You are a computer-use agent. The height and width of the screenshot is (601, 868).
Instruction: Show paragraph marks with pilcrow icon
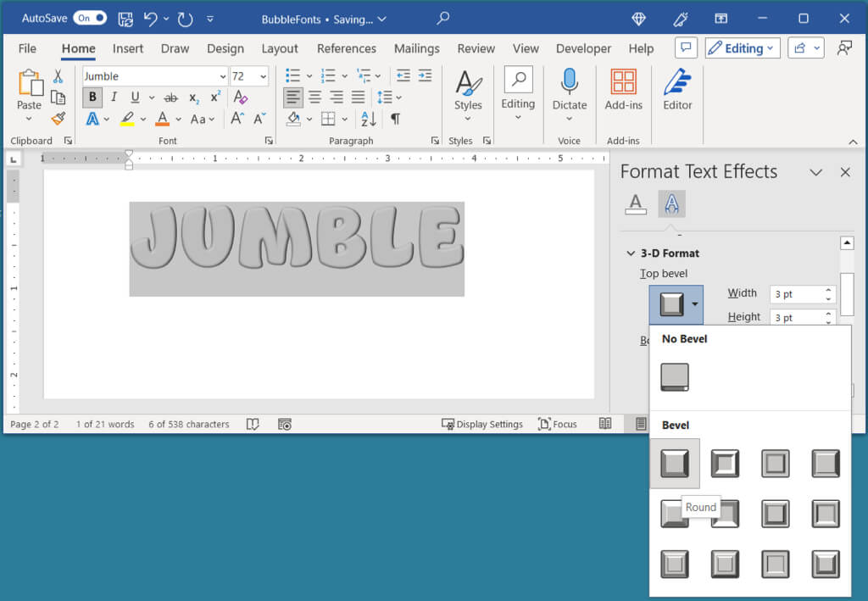pos(395,119)
